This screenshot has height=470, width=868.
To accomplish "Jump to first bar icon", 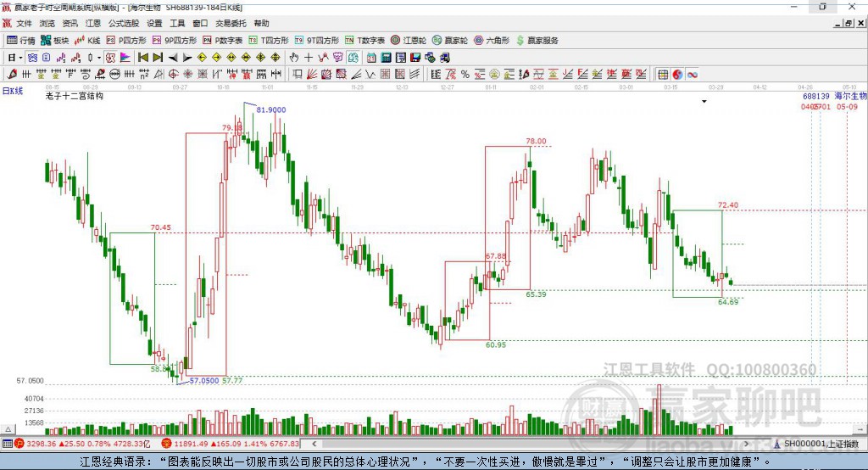I will [142, 58].
